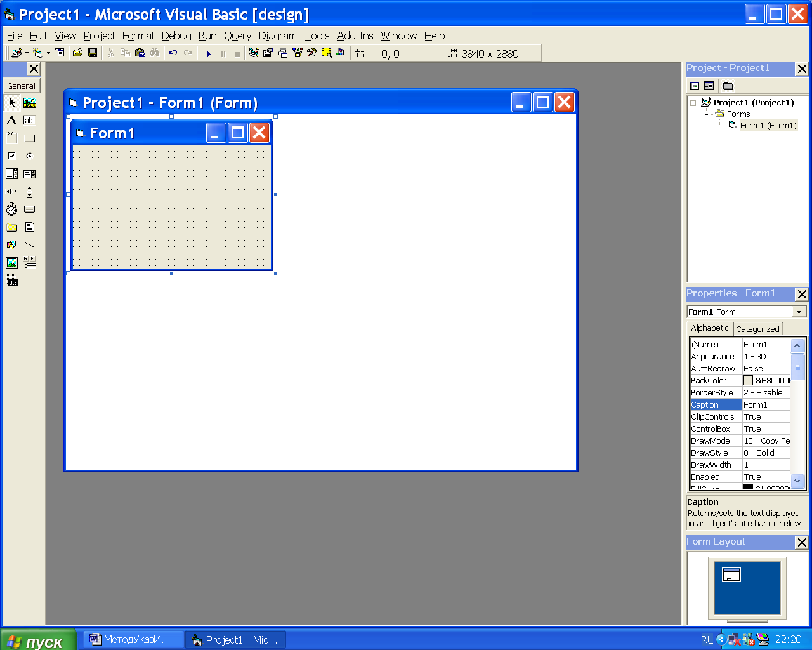Click form thumbnail in Form Layout
Screen dimensions: 812x650
(x=731, y=575)
